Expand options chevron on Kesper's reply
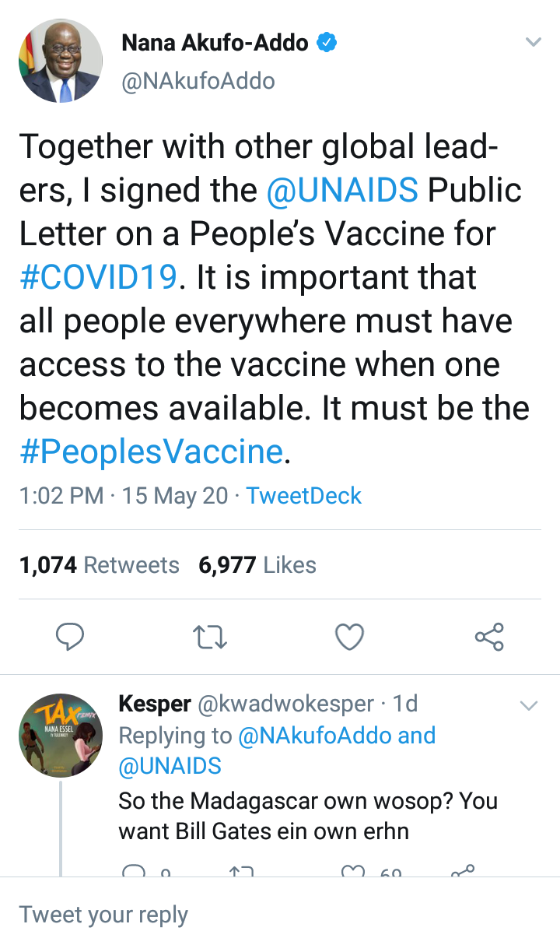 pos(529,706)
